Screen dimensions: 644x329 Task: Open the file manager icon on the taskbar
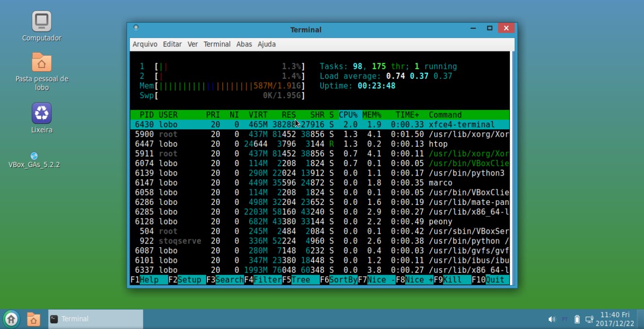coord(33,319)
